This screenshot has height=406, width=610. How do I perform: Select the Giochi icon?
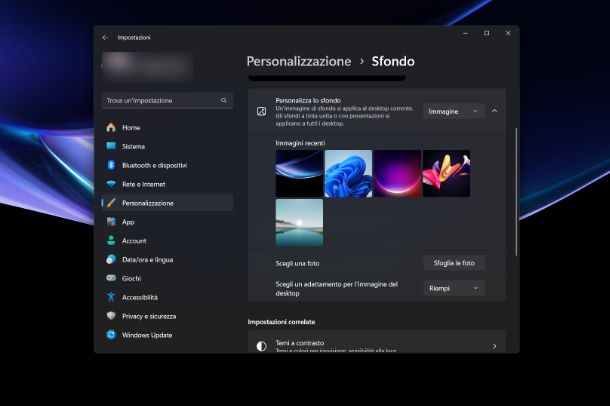tap(111, 278)
